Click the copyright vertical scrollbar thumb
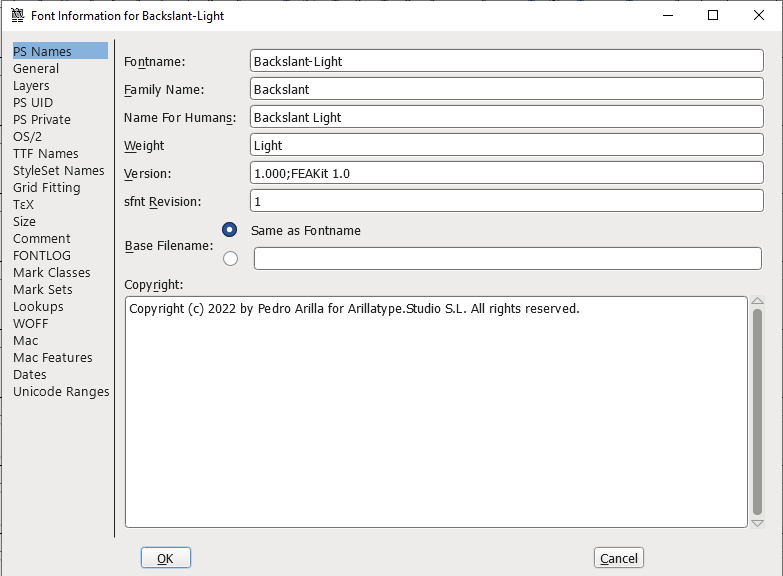Viewport: 783px width, 576px height. coord(757,410)
